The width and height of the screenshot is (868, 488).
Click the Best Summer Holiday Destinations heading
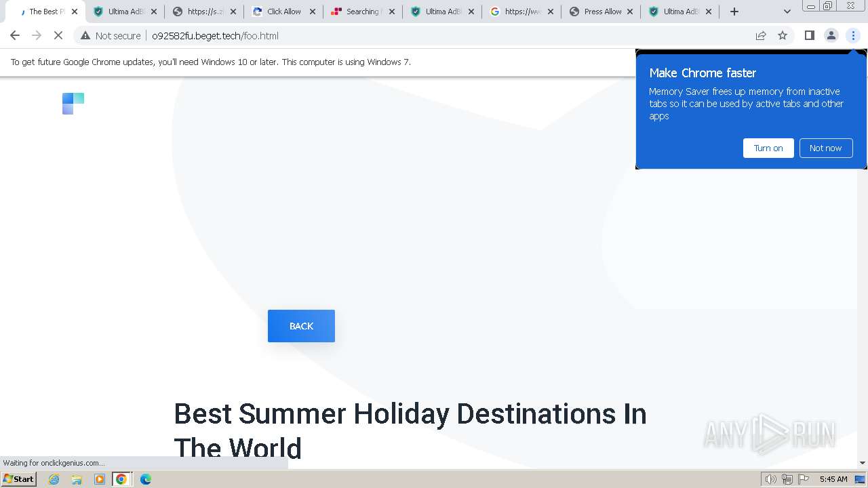coord(410,430)
